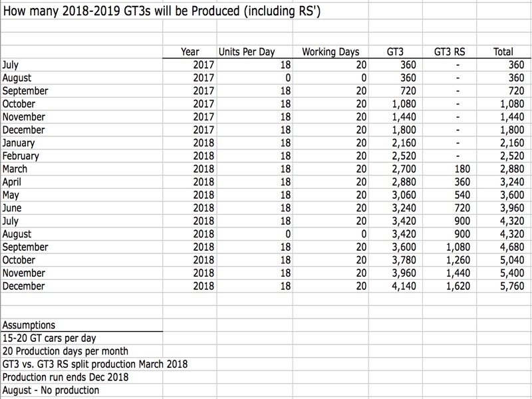Select the GT3 cell '3,060'
This screenshot has height=399, width=532.
tap(404, 195)
